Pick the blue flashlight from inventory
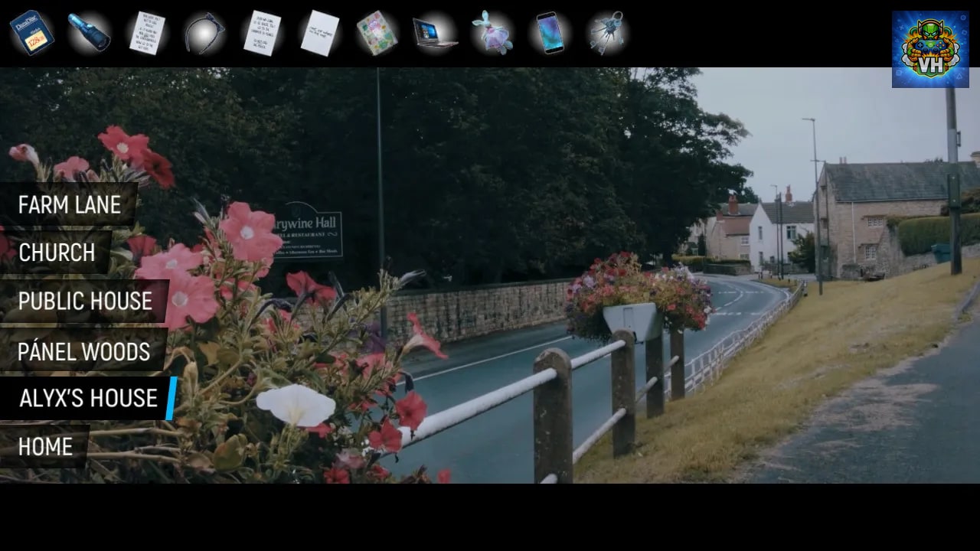This screenshot has height=551, width=980. coord(89,33)
